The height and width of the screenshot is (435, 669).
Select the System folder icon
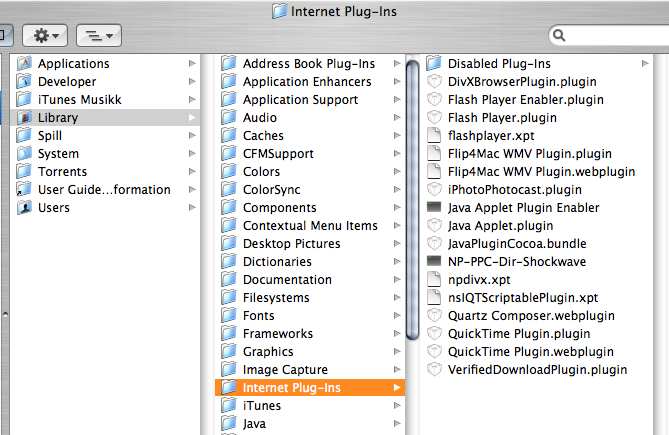click(24, 154)
